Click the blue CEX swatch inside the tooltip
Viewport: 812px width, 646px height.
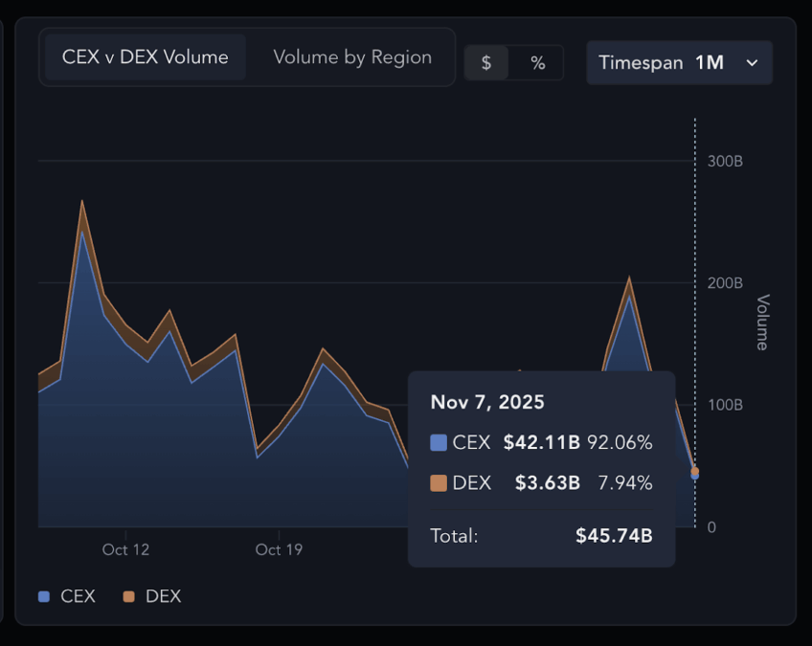438,442
